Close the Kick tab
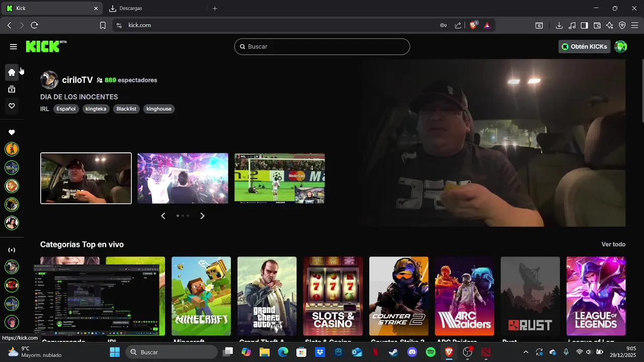Image resolution: width=644 pixels, height=362 pixels. [x=96, y=8]
